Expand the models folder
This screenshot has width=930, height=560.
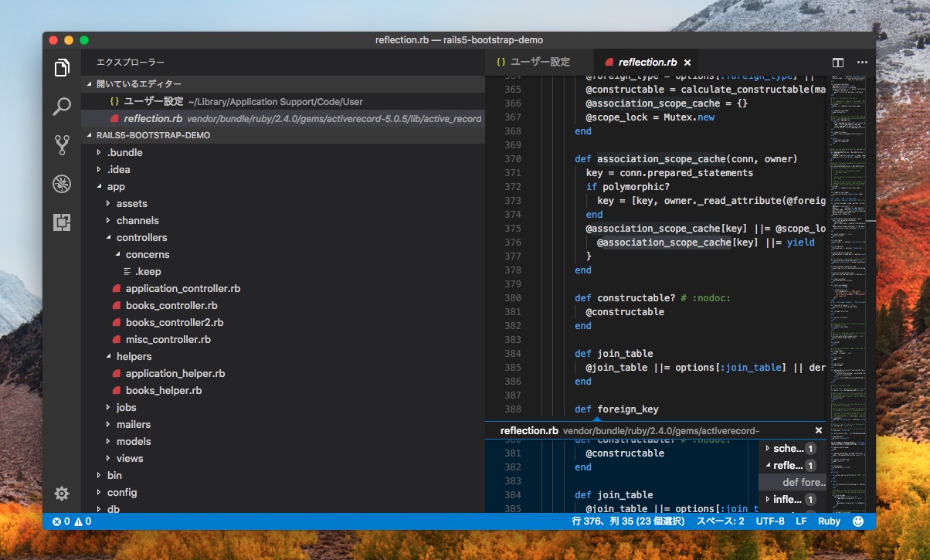134,441
